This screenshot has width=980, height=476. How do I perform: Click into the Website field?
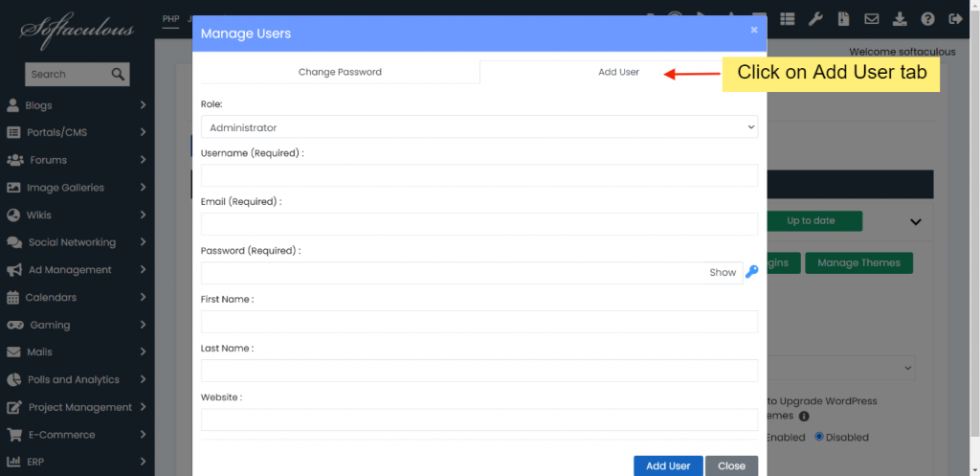point(479,419)
